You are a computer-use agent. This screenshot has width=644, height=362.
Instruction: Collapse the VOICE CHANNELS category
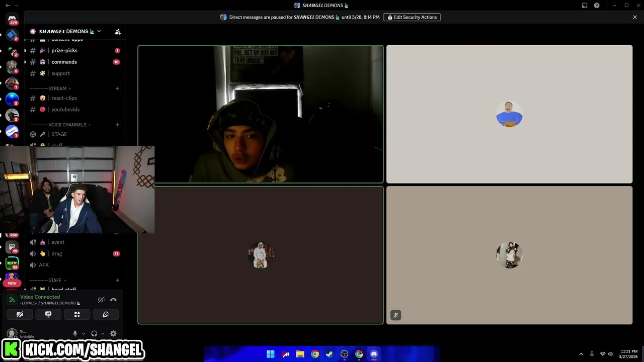point(60,125)
